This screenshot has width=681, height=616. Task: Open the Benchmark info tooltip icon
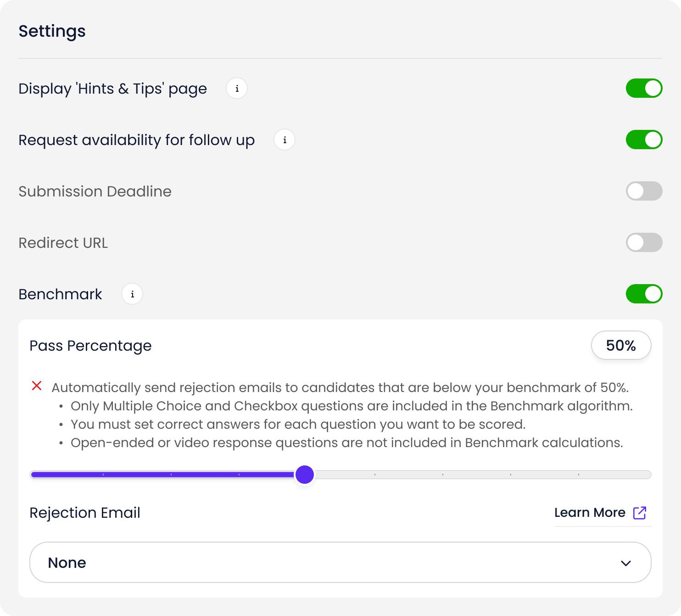132,294
